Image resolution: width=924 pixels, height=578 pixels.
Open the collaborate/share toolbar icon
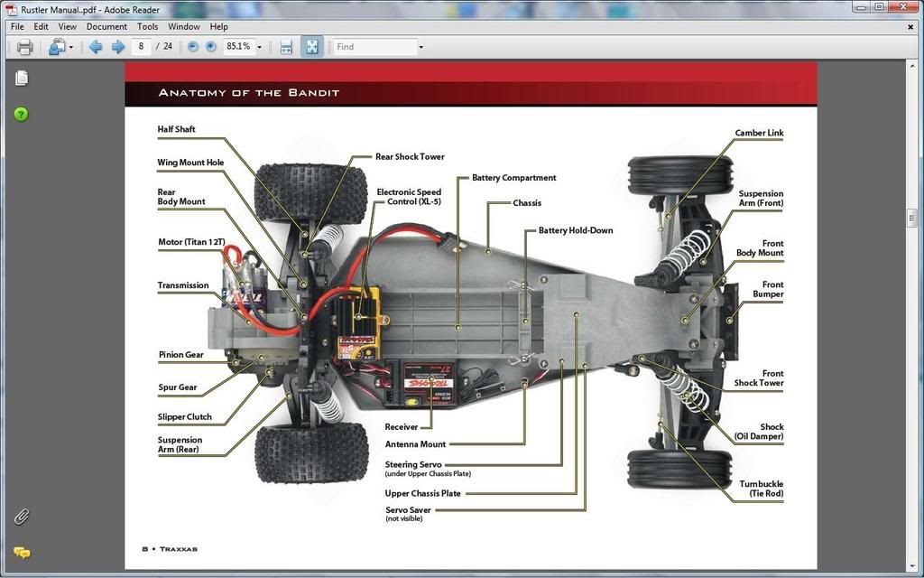(57, 47)
